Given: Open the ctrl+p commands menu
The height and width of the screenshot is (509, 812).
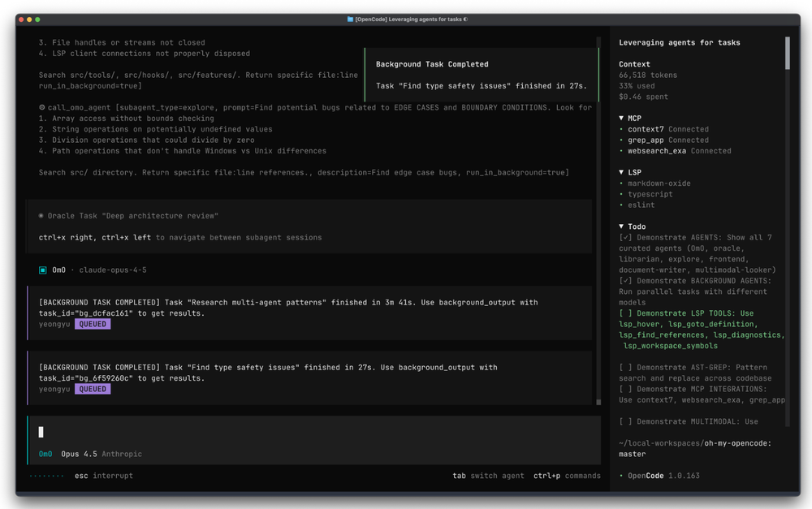Looking at the screenshot, I should click(x=567, y=476).
